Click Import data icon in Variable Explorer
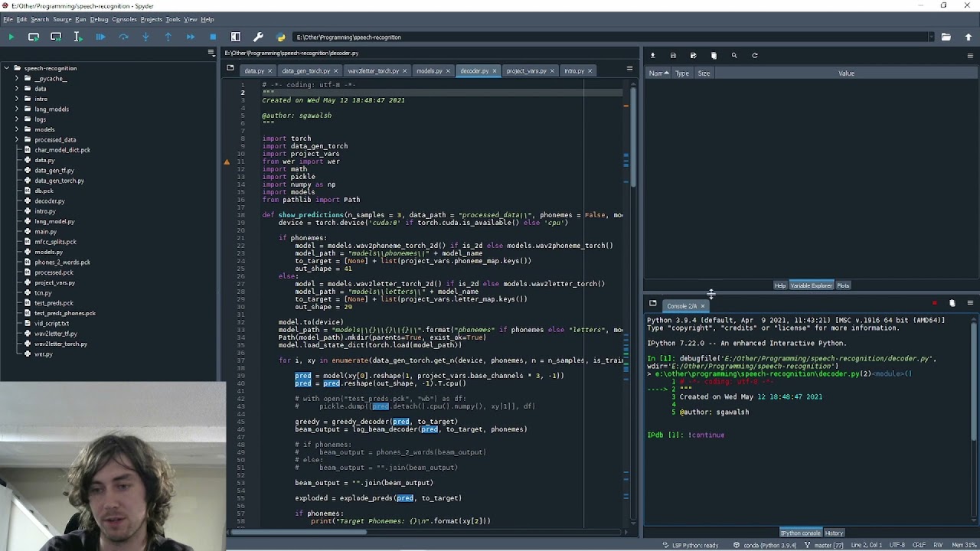 tap(653, 55)
